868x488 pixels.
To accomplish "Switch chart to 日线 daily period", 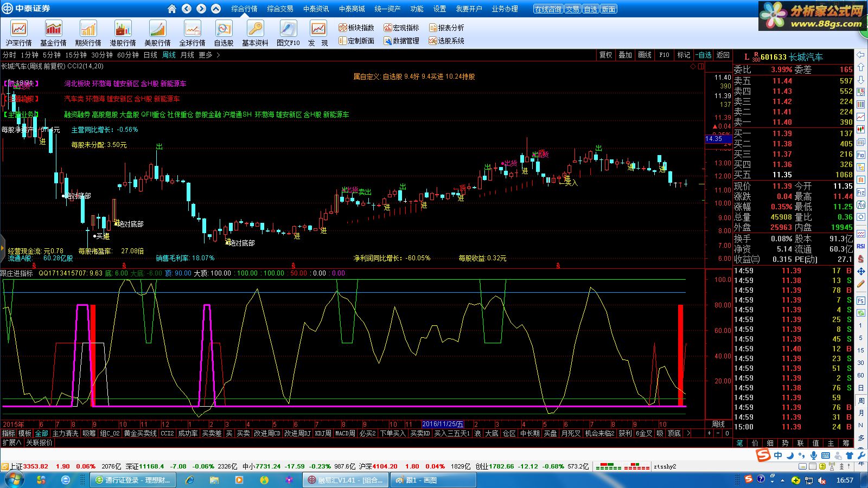I will pyautogui.click(x=150, y=55).
